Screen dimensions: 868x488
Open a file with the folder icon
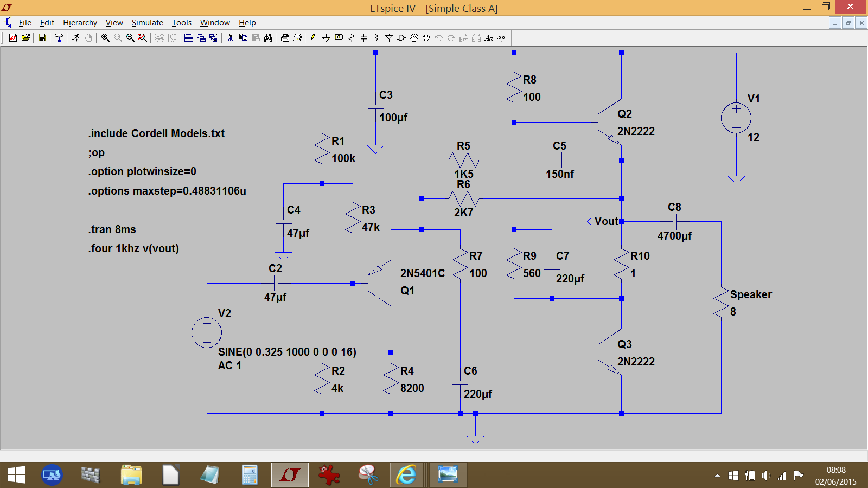(x=25, y=37)
